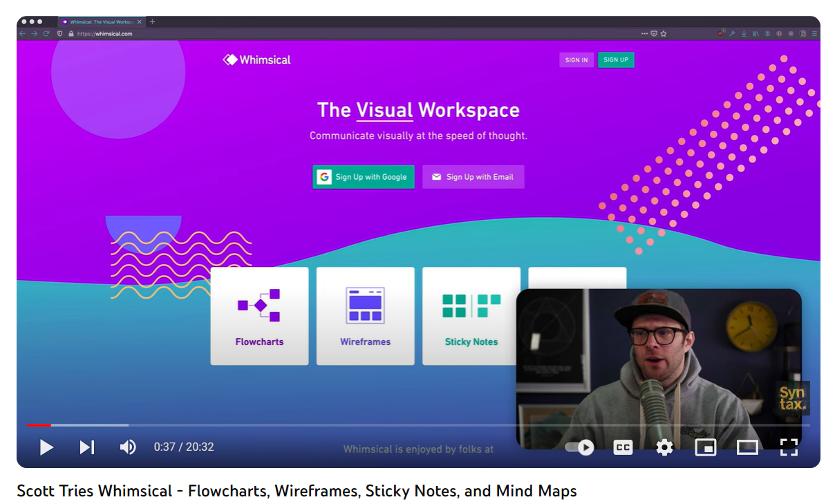
Task: Open the developer tools wrench icon
Action: click(x=733, y=33)
